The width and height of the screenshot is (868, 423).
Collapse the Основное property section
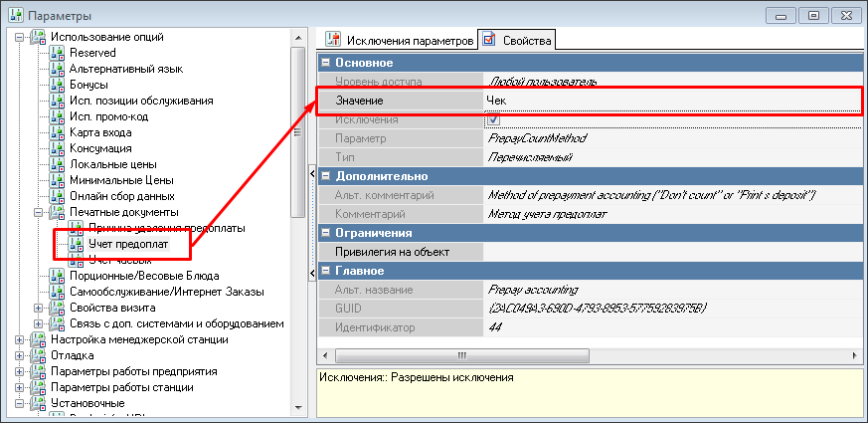pyautogui.click(x=325, y=63)
